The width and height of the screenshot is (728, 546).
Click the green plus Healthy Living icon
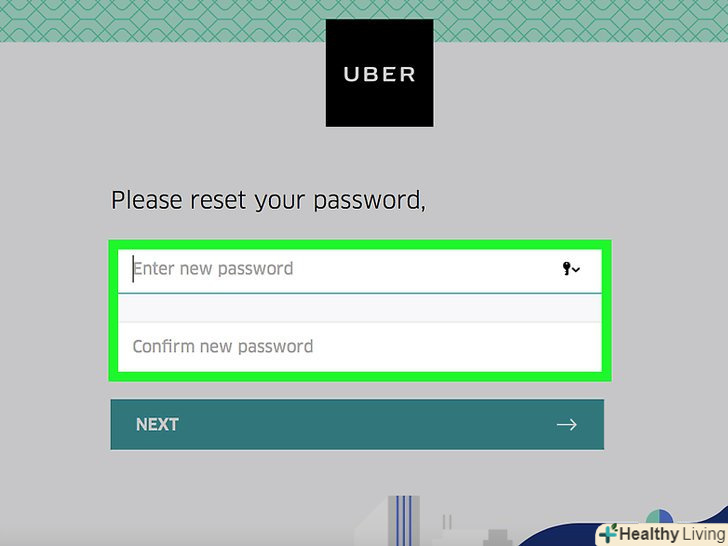pyautogui.click(x=608, y=533)
